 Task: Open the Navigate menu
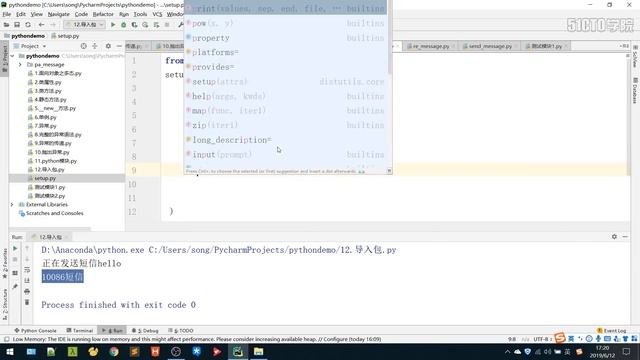(x=58, y=14)
